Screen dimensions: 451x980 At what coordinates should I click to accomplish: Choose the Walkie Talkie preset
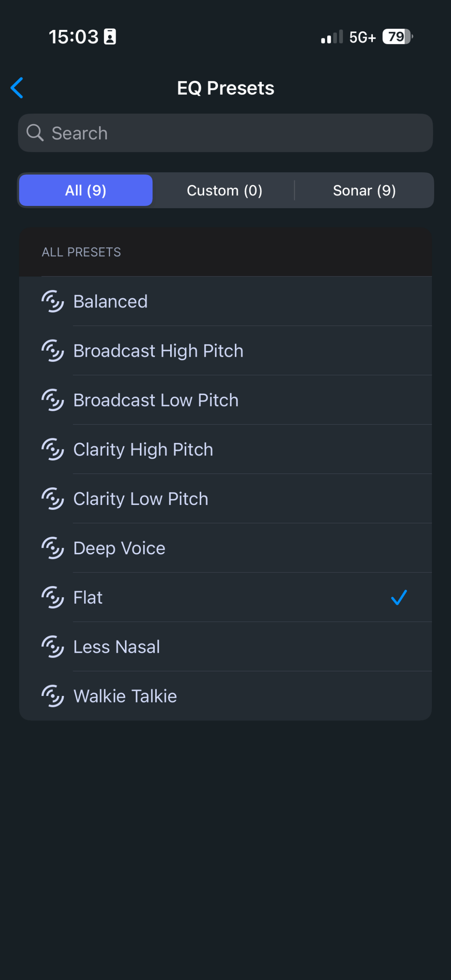pos(125,696)
